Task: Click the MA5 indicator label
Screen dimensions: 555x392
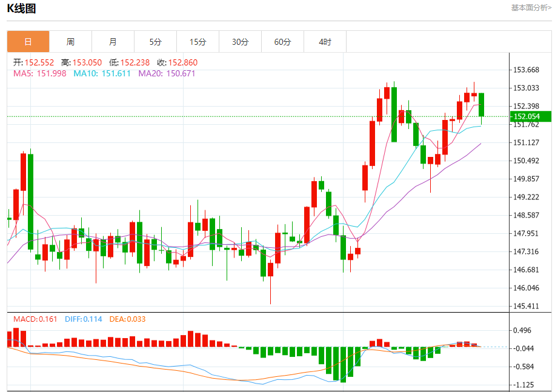Action: (x=39, y=73)
